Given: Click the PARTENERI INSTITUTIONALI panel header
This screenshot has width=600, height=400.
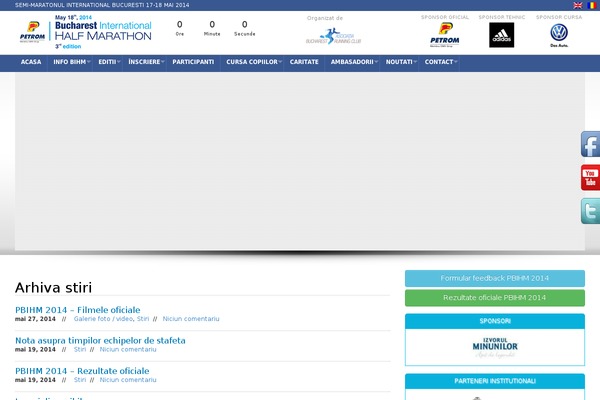Looking at the screenshot, I should point(495,381).
